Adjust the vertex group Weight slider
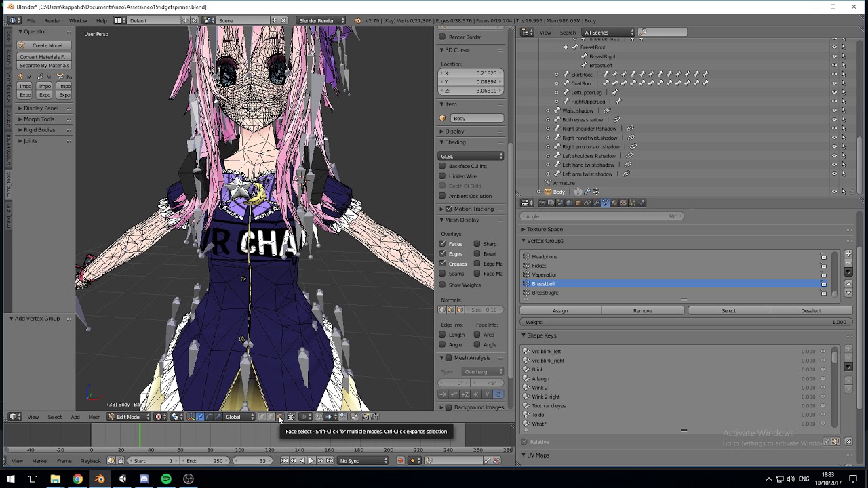 click(x=686, y=322)
